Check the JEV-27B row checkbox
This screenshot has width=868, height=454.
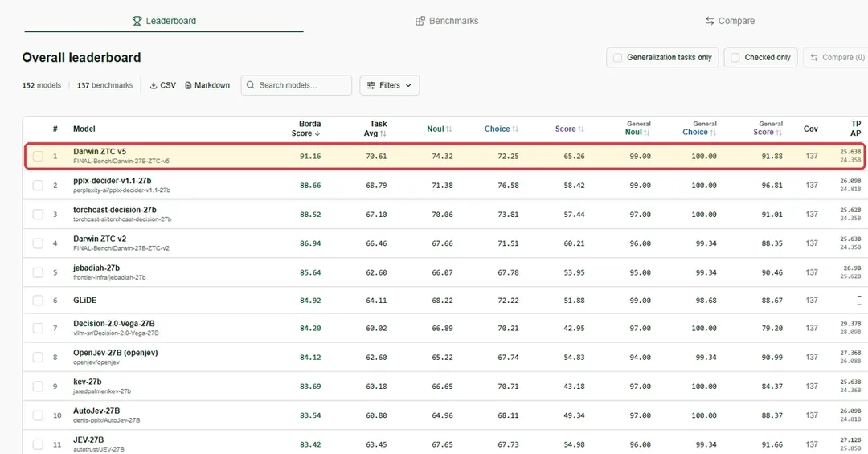[x=38, y=444]
